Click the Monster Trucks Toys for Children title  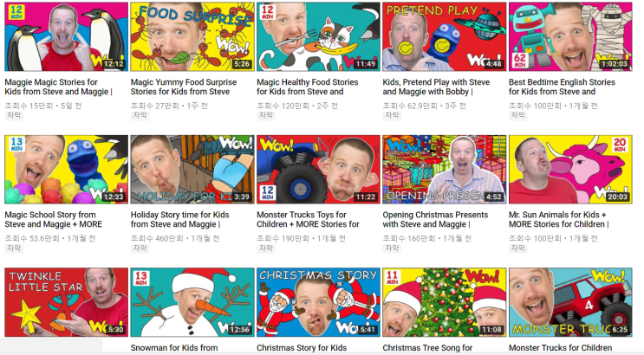[308, 220]
